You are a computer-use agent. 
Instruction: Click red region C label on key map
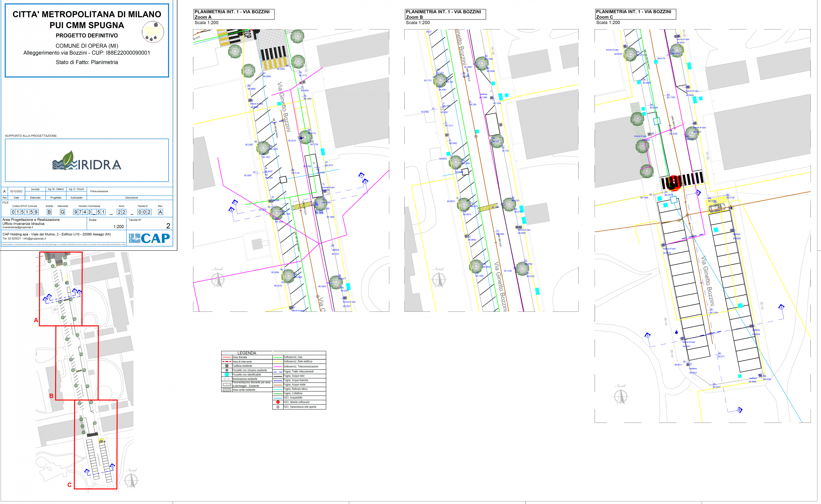click(x=69, y=485)
